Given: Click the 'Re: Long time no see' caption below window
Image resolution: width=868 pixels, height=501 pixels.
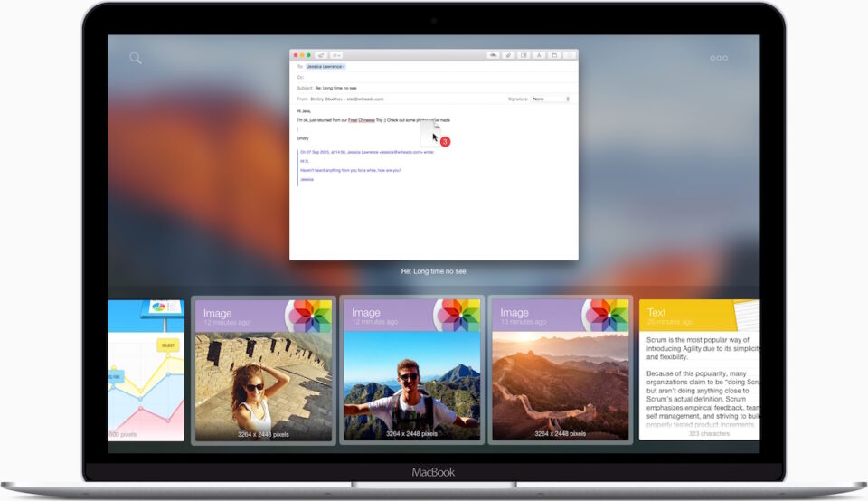Looking at the screenshot, I should (x=433, y=271).
